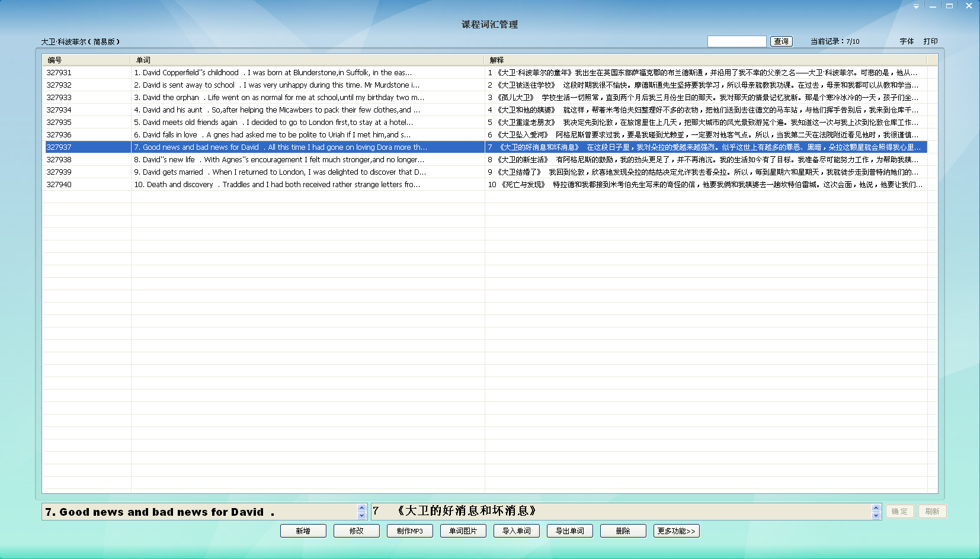Expand the 更多功能>> options
The width and height of the screenshot is (980, 559).
[x=676, y=531]
